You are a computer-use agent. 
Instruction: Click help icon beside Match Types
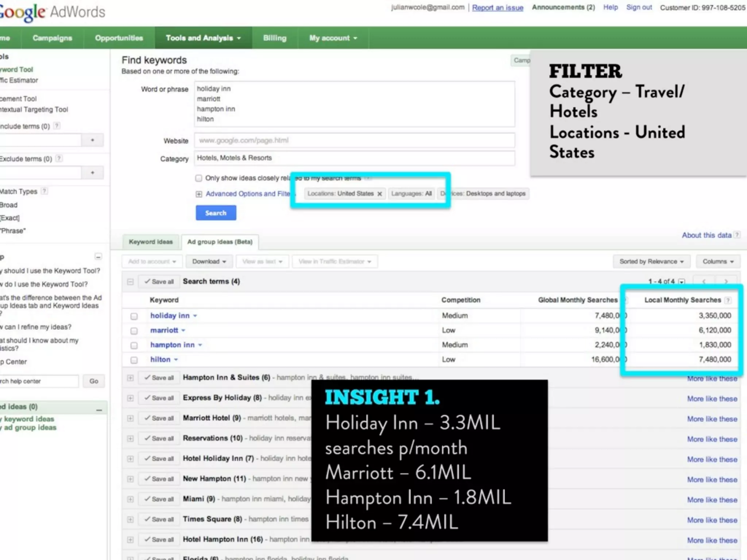coord(44,191)
